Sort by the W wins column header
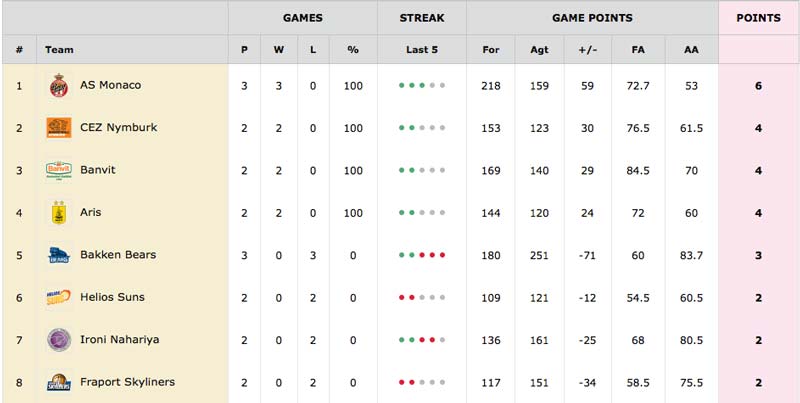Image resolution: width=800 pixels, height=403 pixels. click(279, 49)
